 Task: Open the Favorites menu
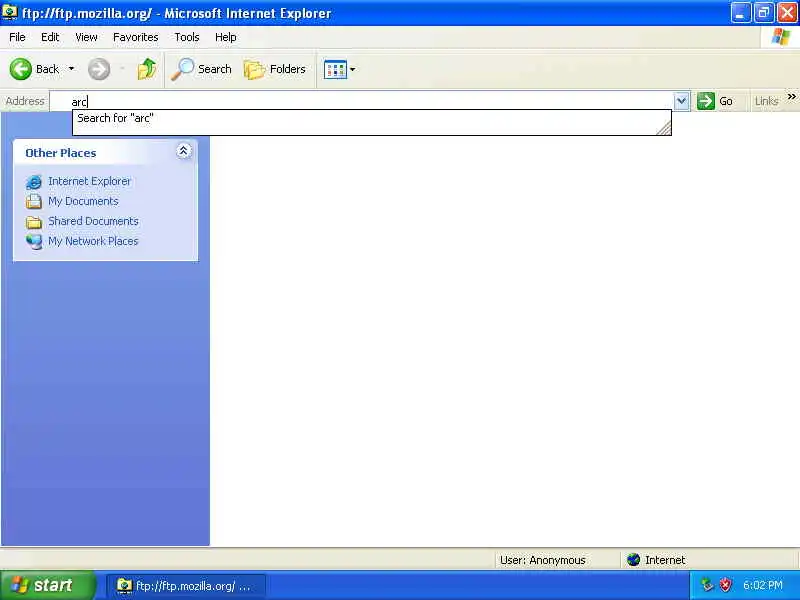136,37
